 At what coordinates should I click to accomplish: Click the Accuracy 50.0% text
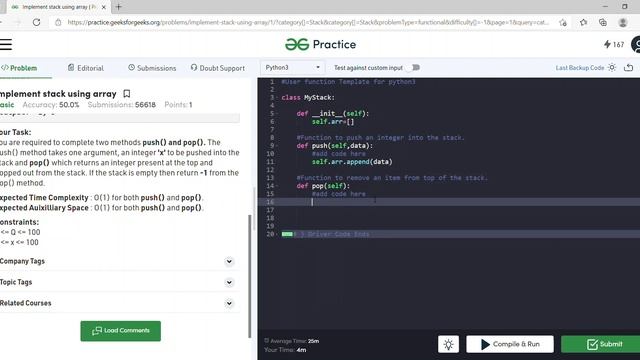click(51, 105)
